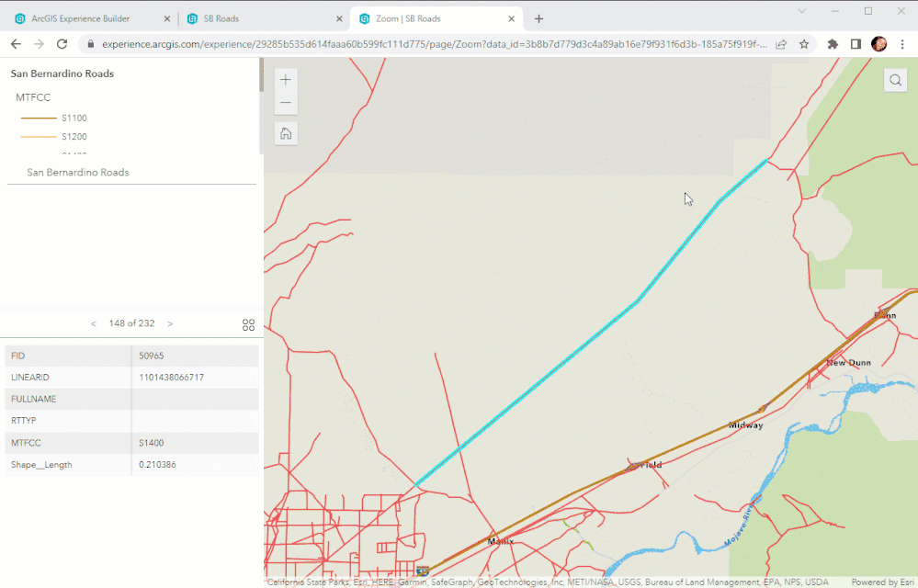Click the Midway map label
The height and width of the screenshot is (588, 918).
[746, 425]
